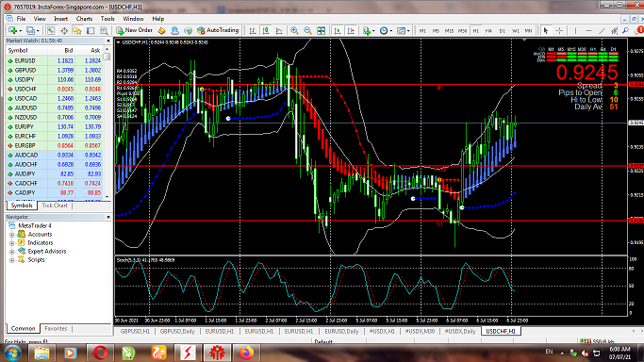This screenshot has width=644, height=362.
Task: Open the Profiles toolbar icon
Action: [31, 30]
